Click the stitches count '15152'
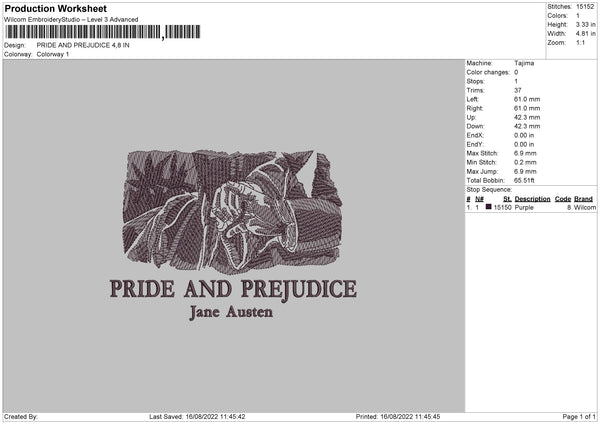Image resolution: width=600 pixels, height=424 pixels. click(585, 7)
